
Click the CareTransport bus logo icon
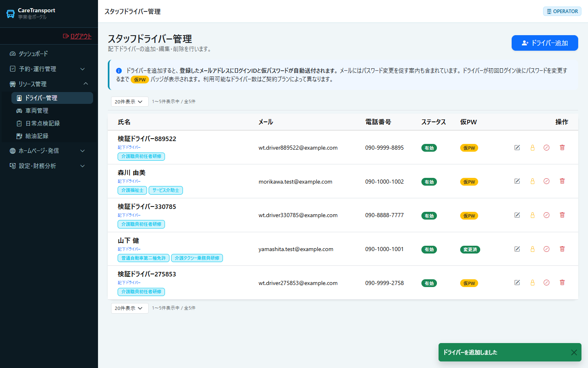pyautogui.click(x=11, y=14)
